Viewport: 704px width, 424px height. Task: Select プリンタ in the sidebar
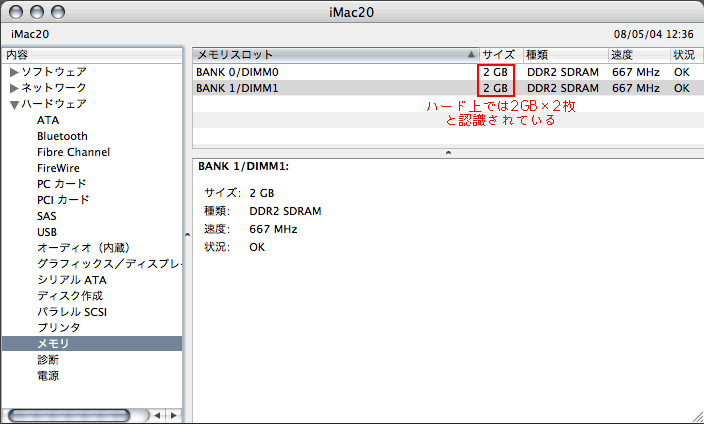click(x=59, y=327)
